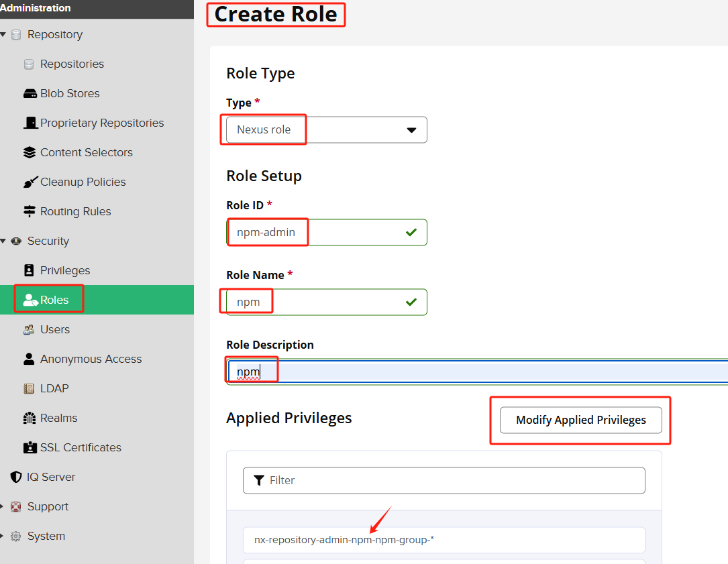Open the Privileges page
This screenshot has height=564, width=728.
[65, 271]
